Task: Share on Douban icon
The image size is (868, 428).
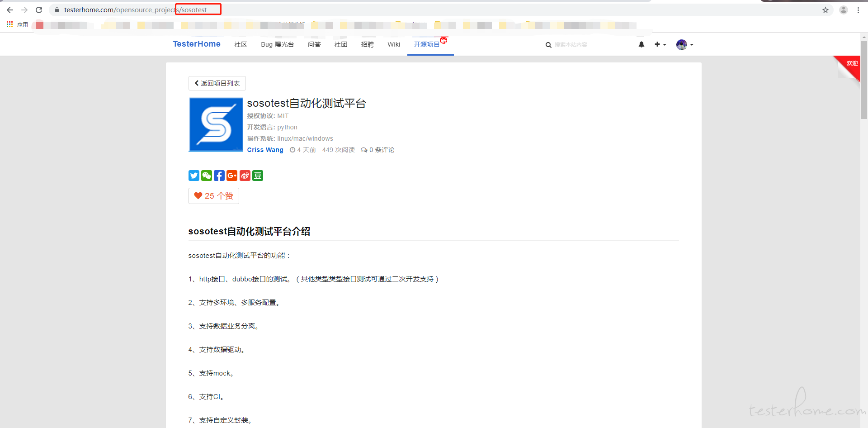Action: [258, 176]
